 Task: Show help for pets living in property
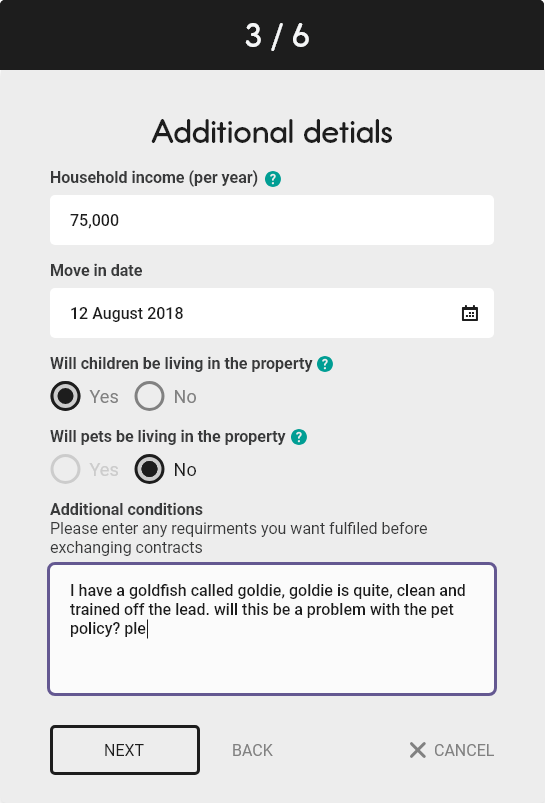tap(299, 437)
